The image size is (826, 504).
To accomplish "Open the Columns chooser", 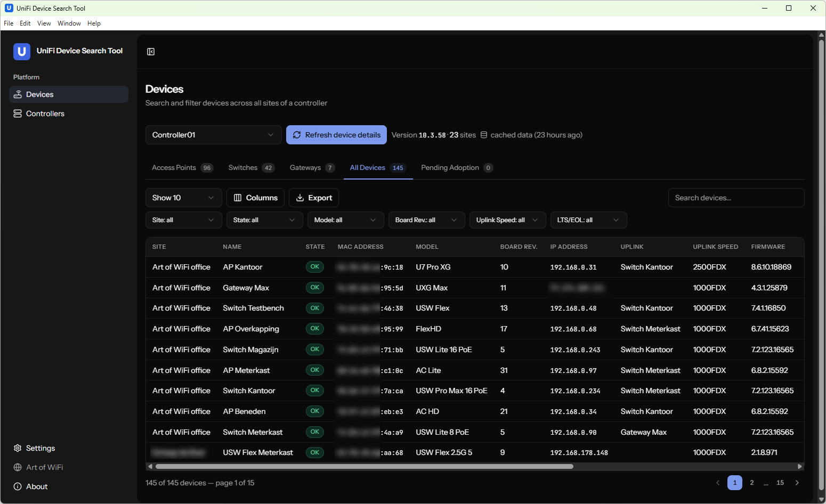I will [x=255, y=198].
